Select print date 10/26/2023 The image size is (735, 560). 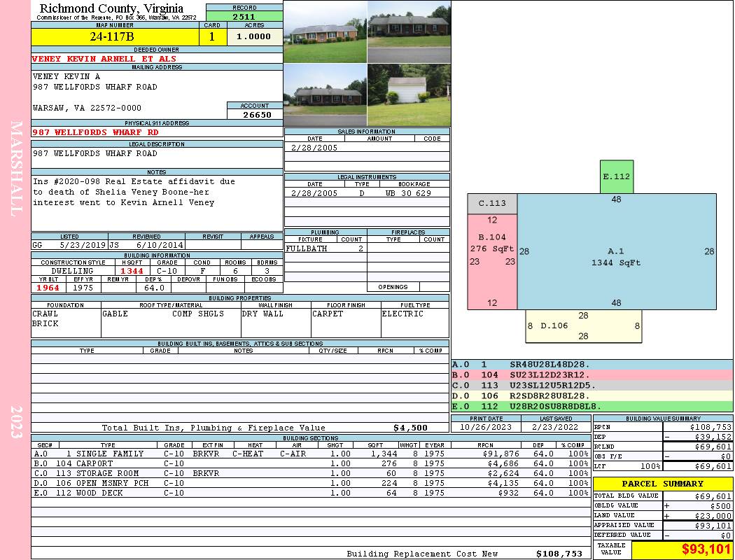click(x=486, y=427)
